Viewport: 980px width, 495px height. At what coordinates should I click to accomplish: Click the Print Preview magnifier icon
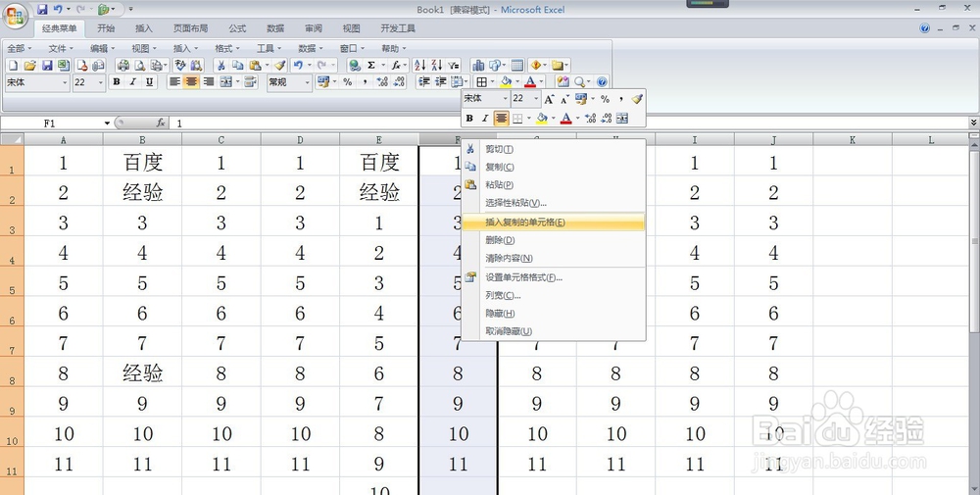tap(140, 65)
